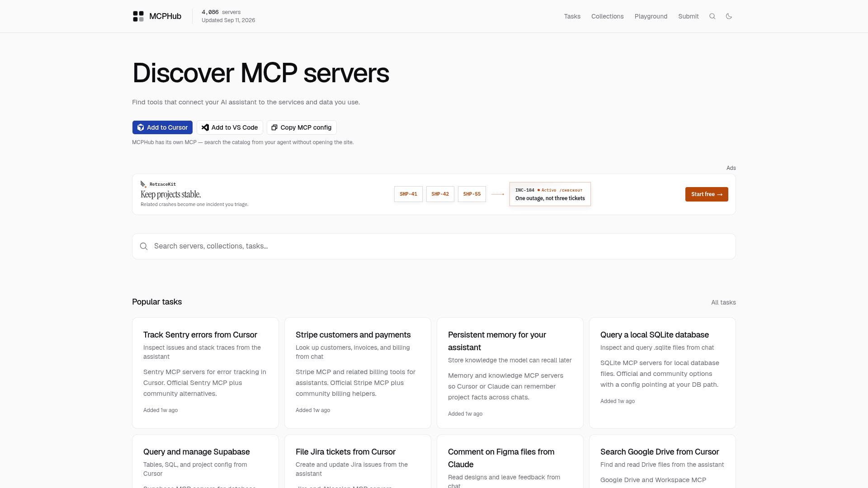Screen dimensions: 868x488
Task: Open Stripe customers and payments card
Action: [358, 373]
